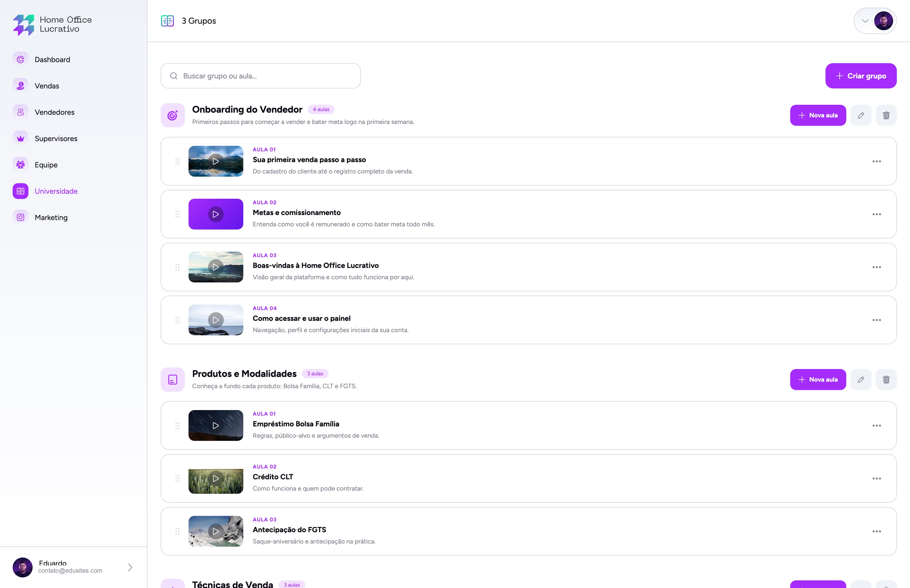Open more options for Empréstimo Bolsa Família
Viewport: 910px width, 588px height.
pyautogui.click(x=876, y=426)
